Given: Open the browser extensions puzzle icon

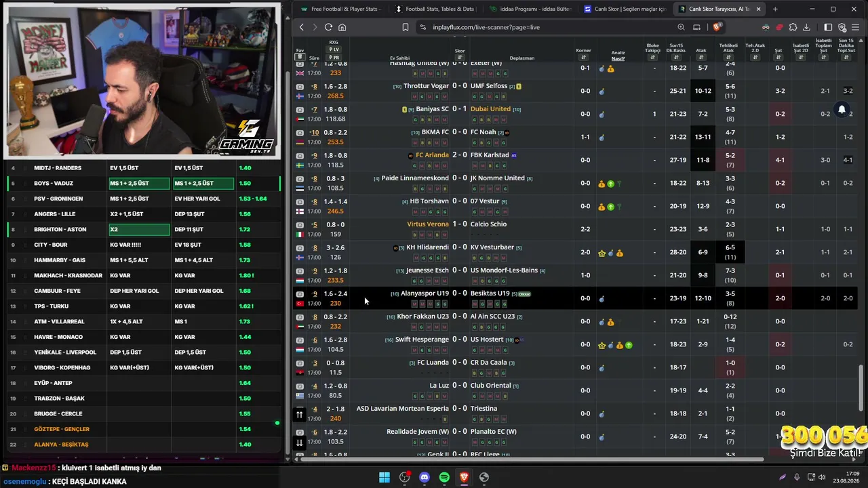Looking at the screenshot, I should (x=793, y=27).
